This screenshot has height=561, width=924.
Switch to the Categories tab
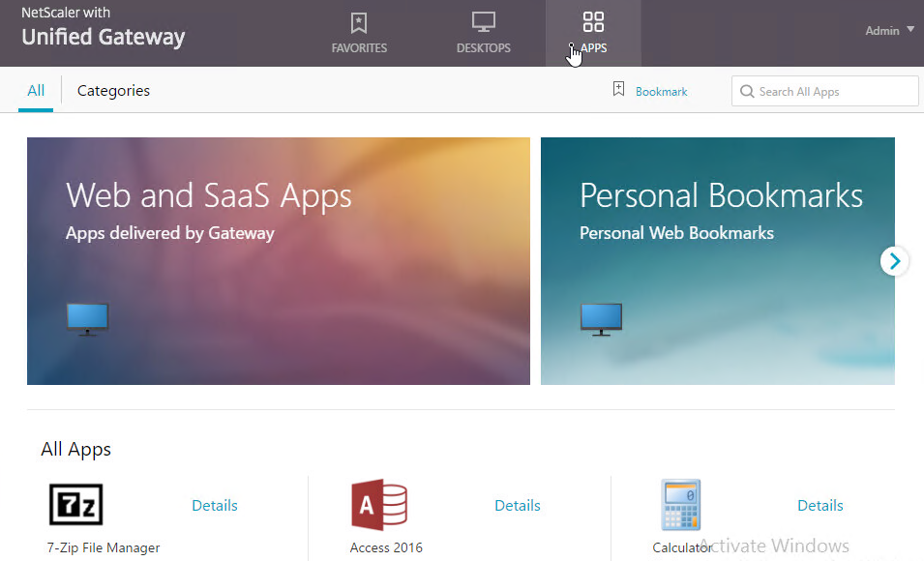pos(114,91)
